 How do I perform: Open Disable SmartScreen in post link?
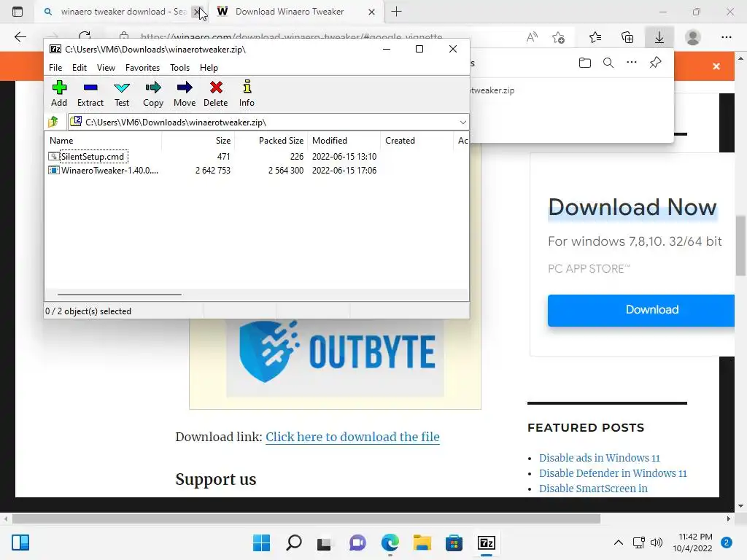point(593,488)
